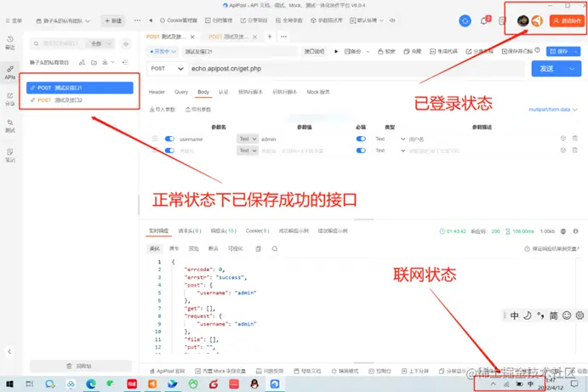Screen dimensions: 588x392
Task: Show hidden tray icons chevron
Action: (494, 383)
